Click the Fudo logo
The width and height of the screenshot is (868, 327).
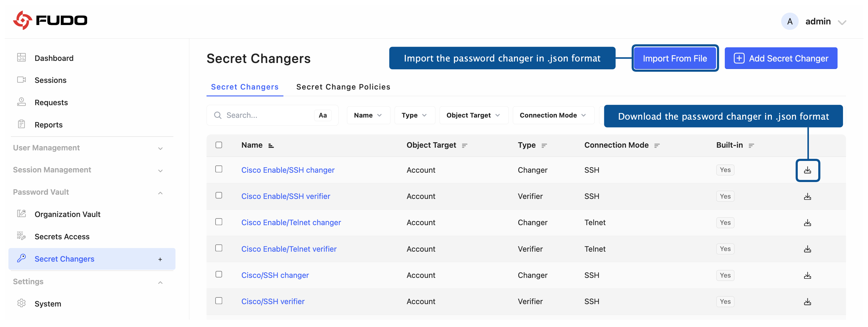[x=50, y=20]
